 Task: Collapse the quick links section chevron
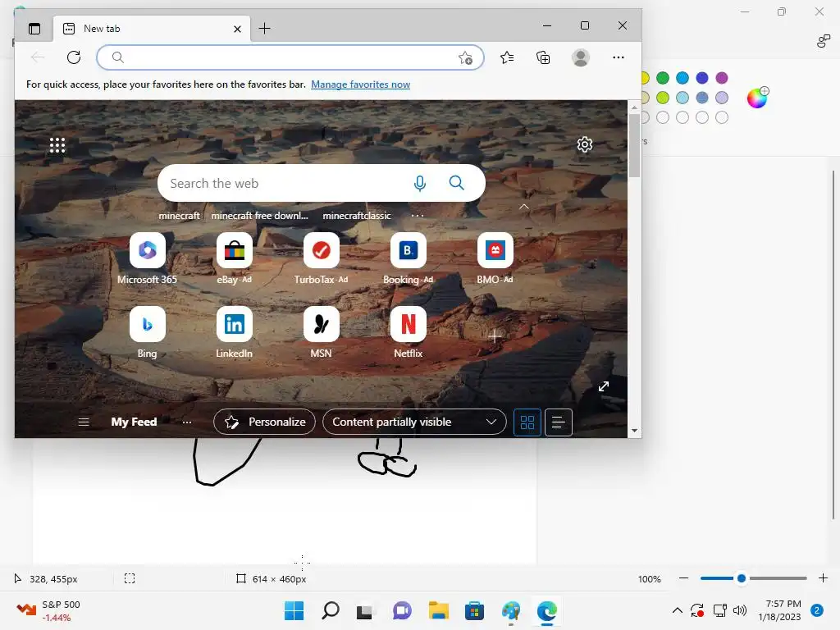[524, 207]
